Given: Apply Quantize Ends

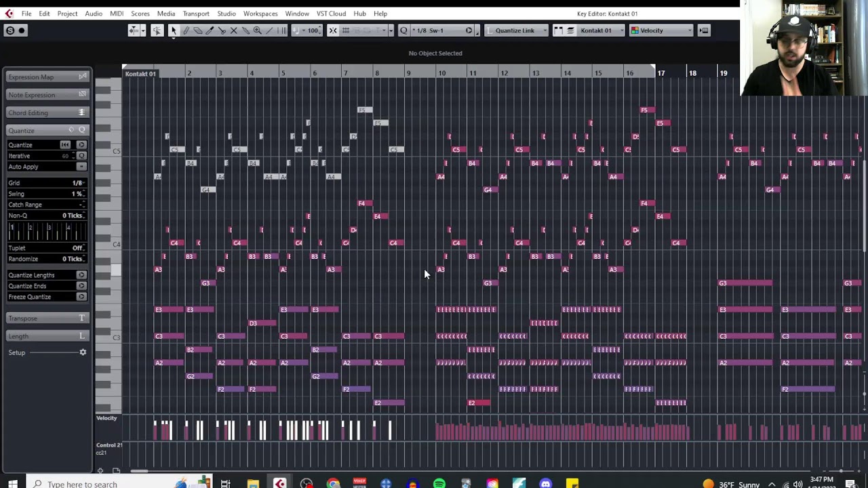Looking at the screenshot, I should 81,286.
